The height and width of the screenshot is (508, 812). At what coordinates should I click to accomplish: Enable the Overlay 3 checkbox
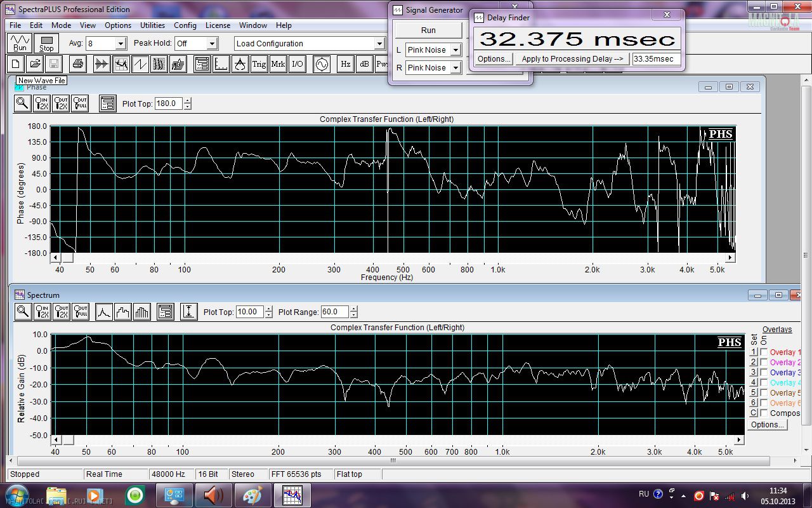coord(764,373)
